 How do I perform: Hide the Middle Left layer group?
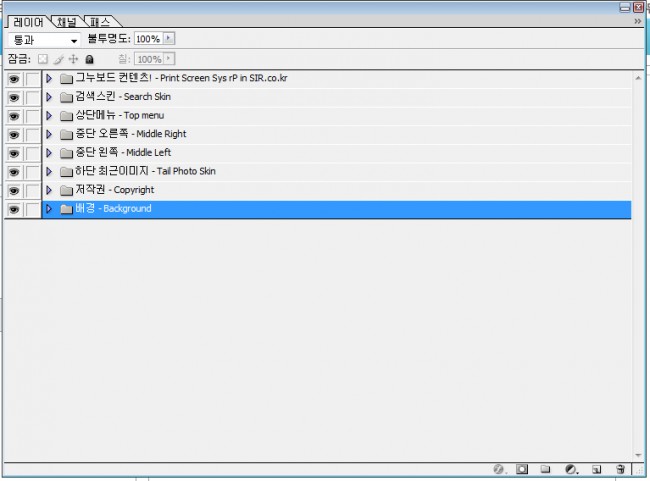pyautogui.click(x=14, y=153)
